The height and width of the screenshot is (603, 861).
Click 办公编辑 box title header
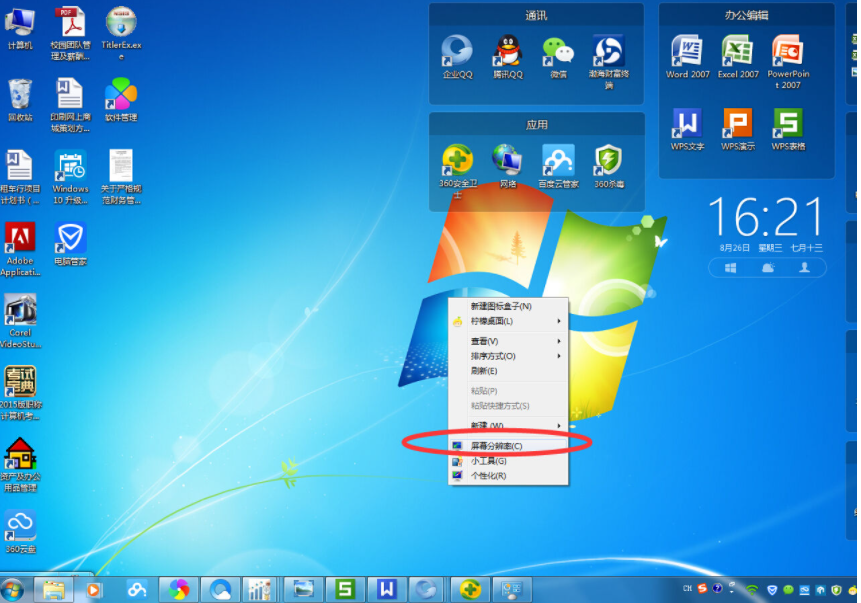746,15
